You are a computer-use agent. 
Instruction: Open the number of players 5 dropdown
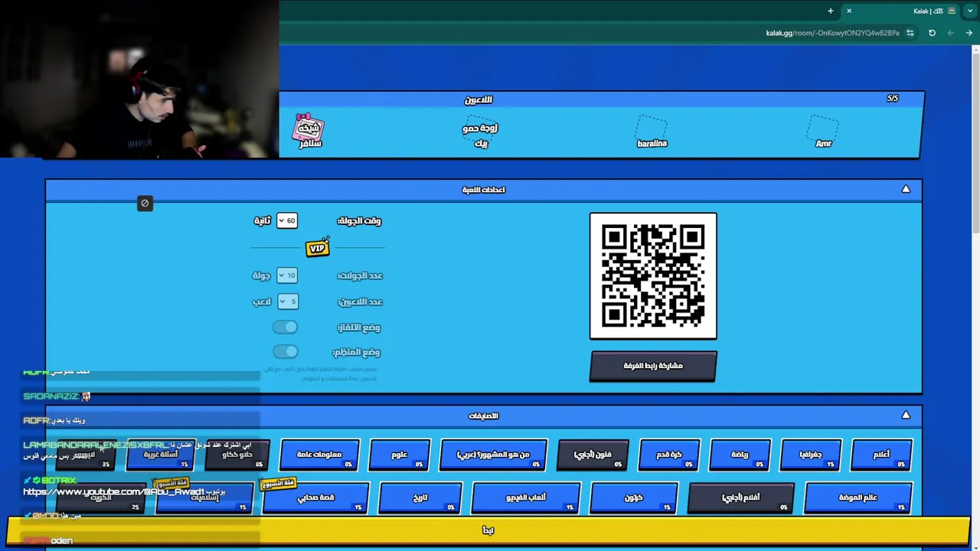pos(287,302)
